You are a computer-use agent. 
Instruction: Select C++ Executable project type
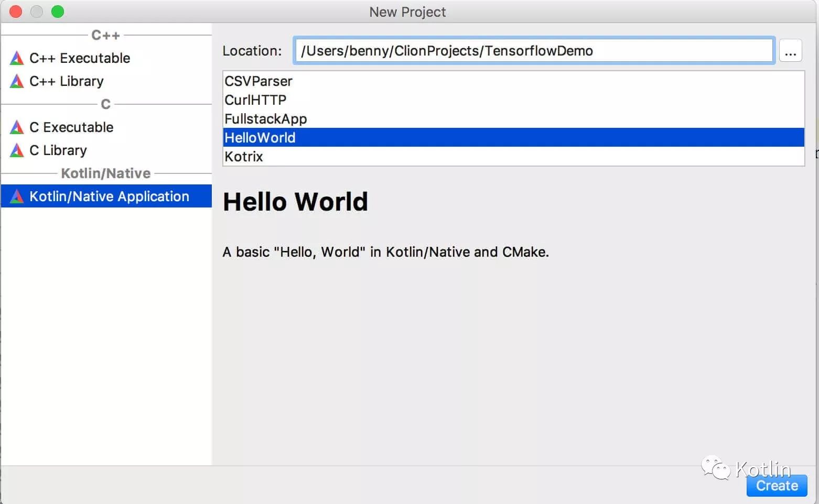point(106,58)
